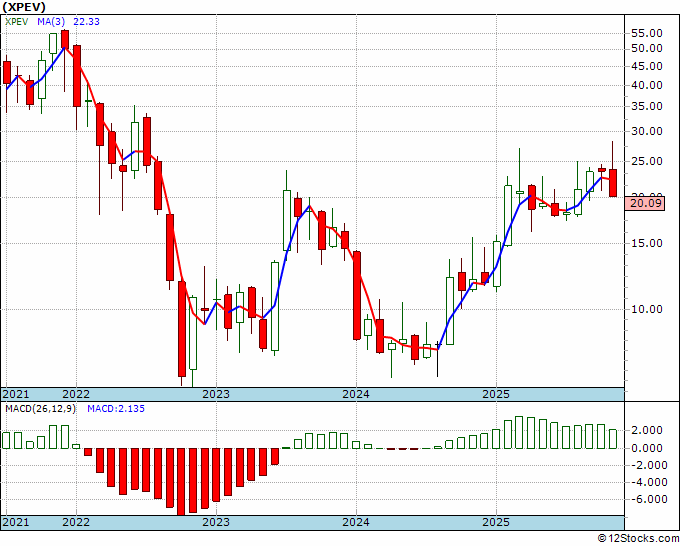This screenshot has width=680, height=546.
Task: Click the 40.00 price axis label
Action: (647, 85)
